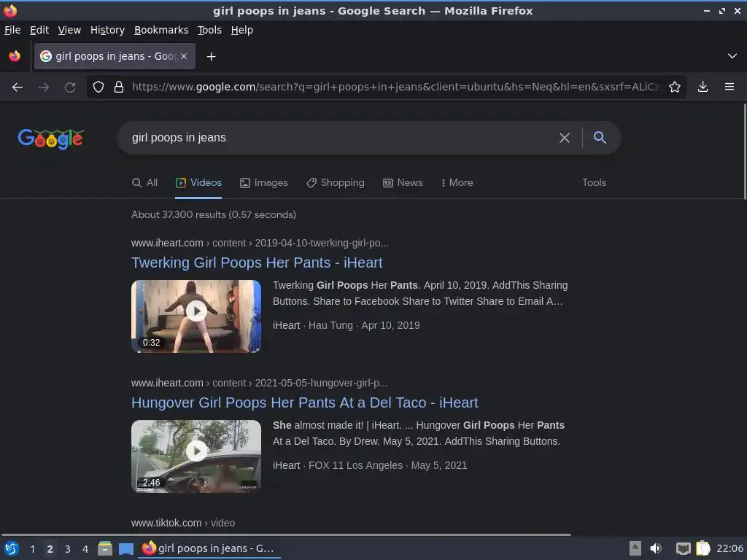Switch to the Images results tab
Viewport: 747px width, 560px height.
click(x=264, y=183)
